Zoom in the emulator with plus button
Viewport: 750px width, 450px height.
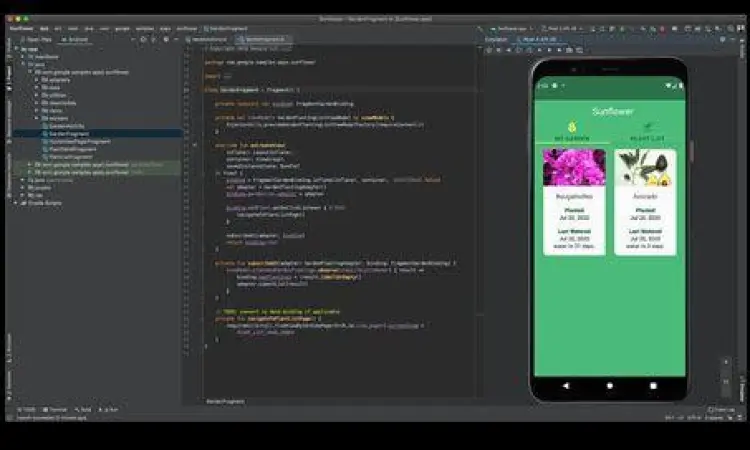[726, 362]
